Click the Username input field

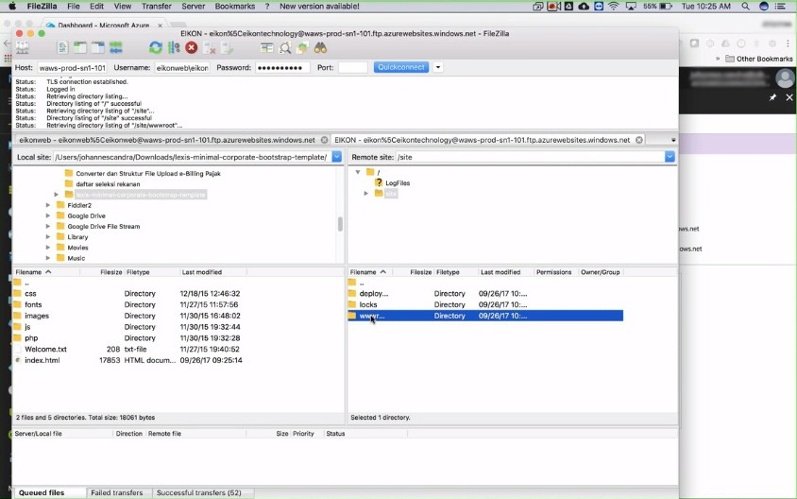tap(182, 68)
